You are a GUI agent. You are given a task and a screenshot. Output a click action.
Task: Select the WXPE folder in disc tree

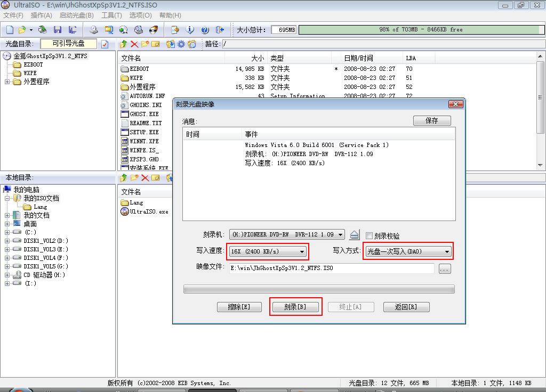(30, 73)
